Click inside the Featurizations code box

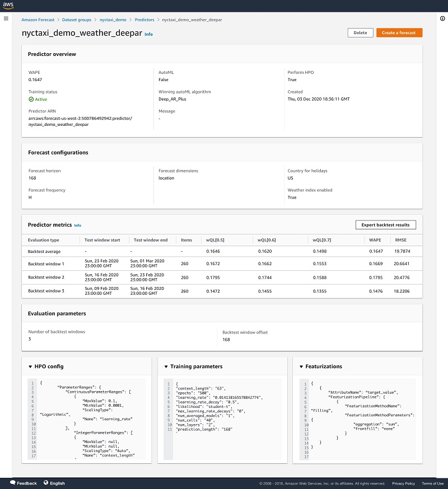(357, 419)
